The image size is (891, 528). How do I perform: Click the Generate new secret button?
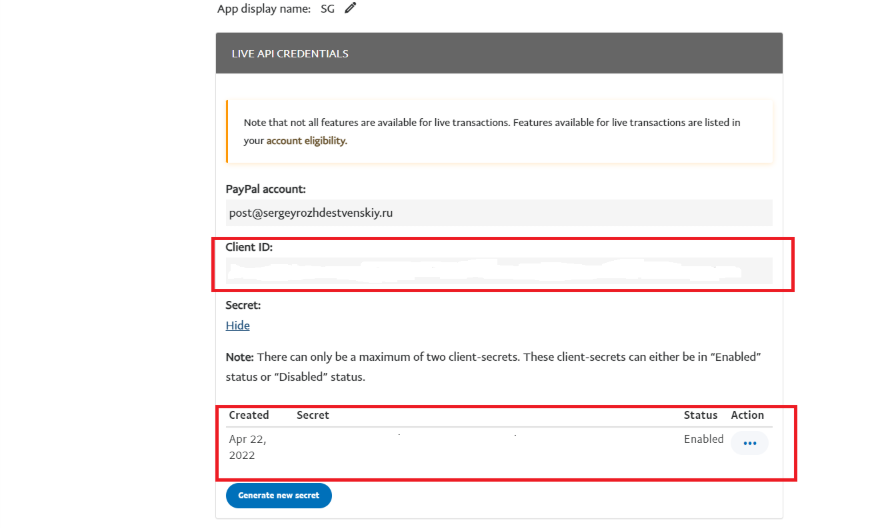[x=278, y=495]
